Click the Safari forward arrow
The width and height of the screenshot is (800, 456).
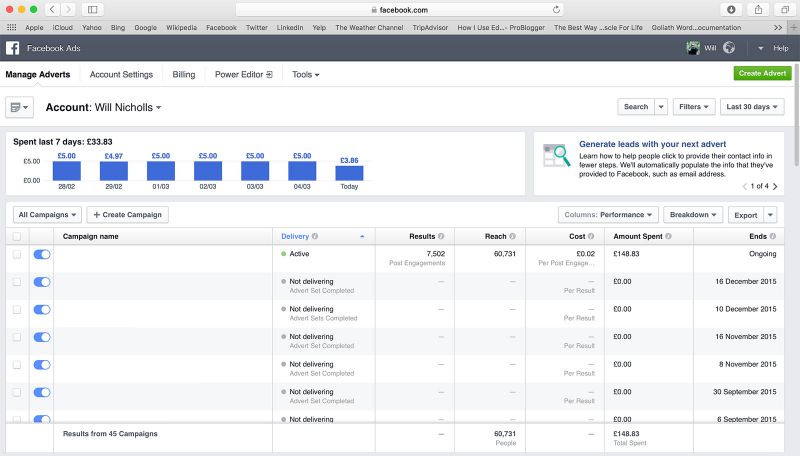(68, 9)
